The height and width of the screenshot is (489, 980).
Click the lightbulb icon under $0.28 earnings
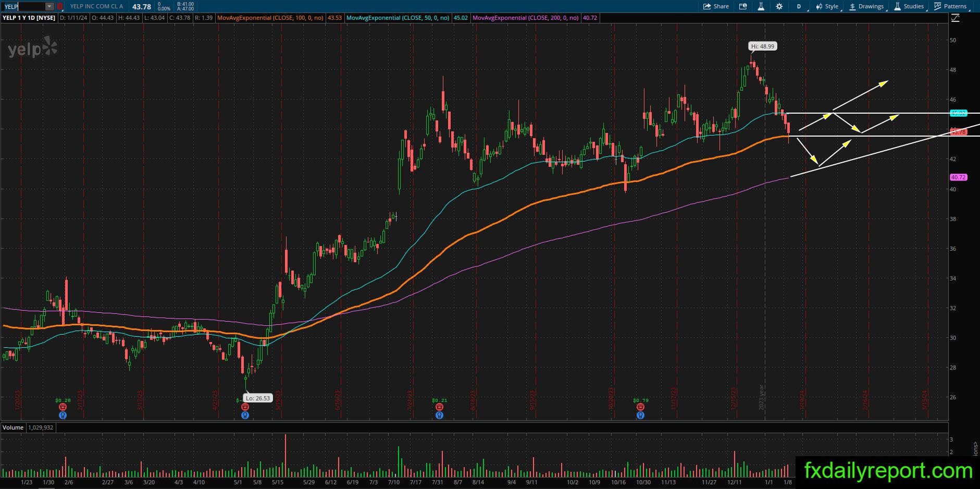[x=63, y=415]
